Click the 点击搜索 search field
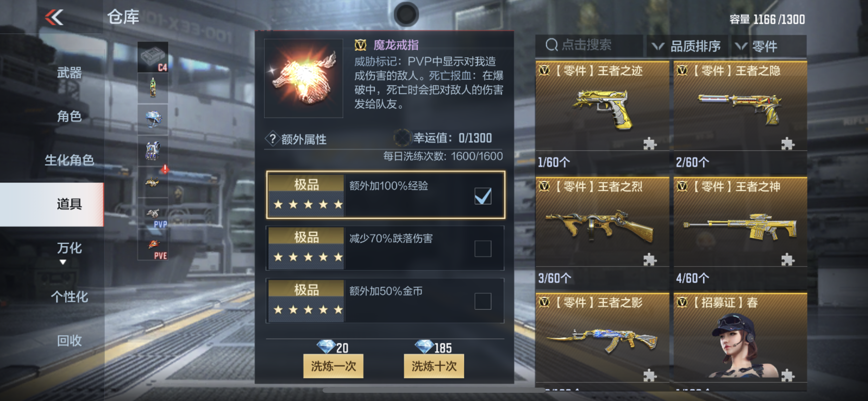Viewport: 868px width, 401px height. [589, 45]
